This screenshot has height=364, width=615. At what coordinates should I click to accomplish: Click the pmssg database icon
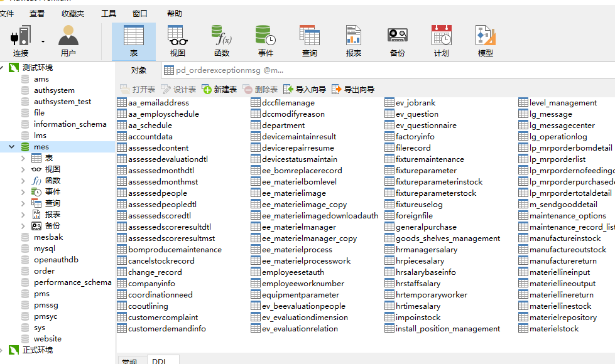click(x=25, y=305)
